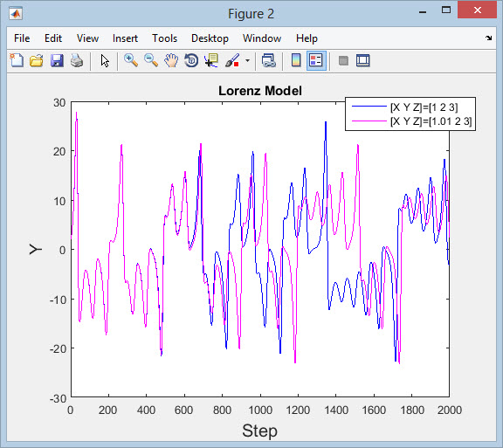This screenshot has width=503, height=448.
Task: Toggle the Insert Legend button
Action: click(x=316, y=60)
